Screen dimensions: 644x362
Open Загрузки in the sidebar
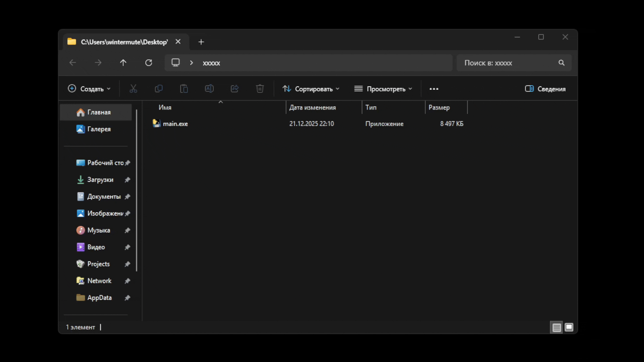pyautogui.click(x=100, y=180)
